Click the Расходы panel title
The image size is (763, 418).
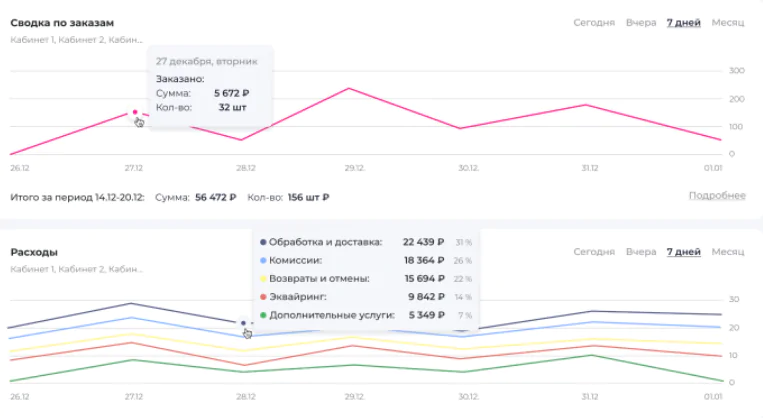(x=34, y=252)
